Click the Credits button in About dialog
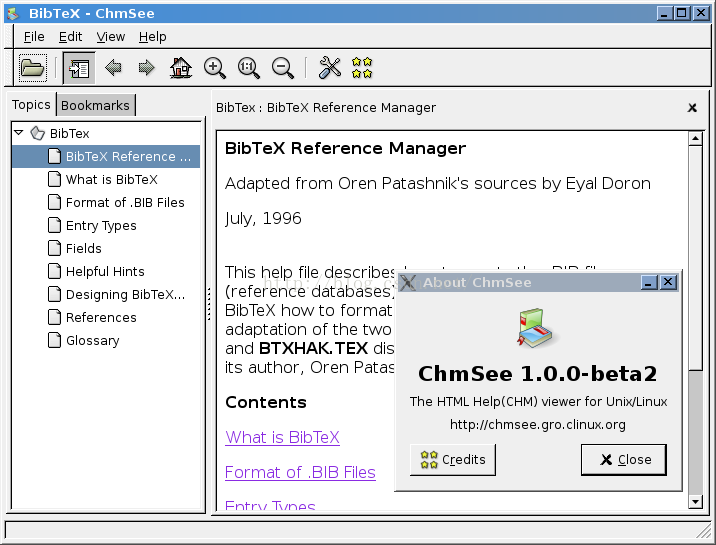 (453, 460)
